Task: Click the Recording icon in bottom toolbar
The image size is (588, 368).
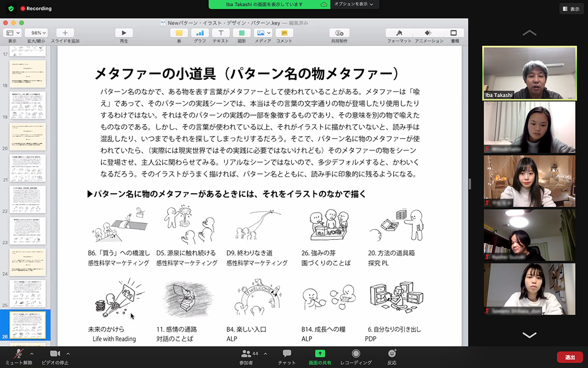Action: 356,354
